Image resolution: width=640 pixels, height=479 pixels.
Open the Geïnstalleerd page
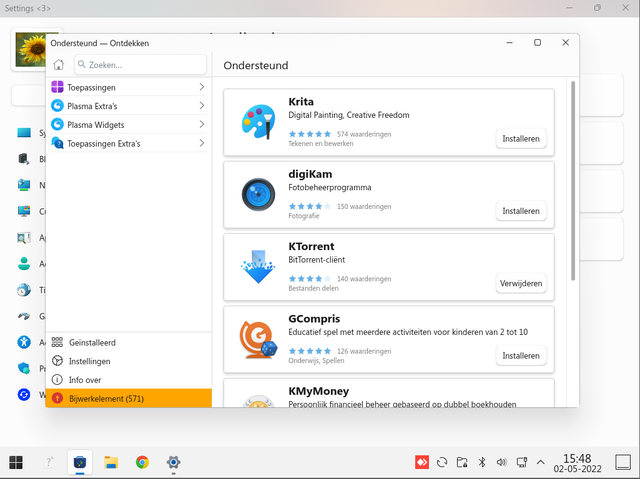(x=92, y=342)
